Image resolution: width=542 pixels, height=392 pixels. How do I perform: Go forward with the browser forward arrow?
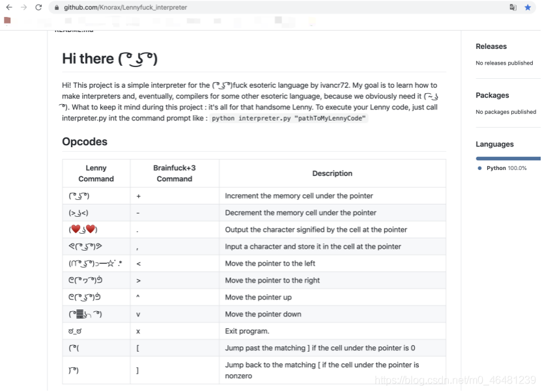23,7
